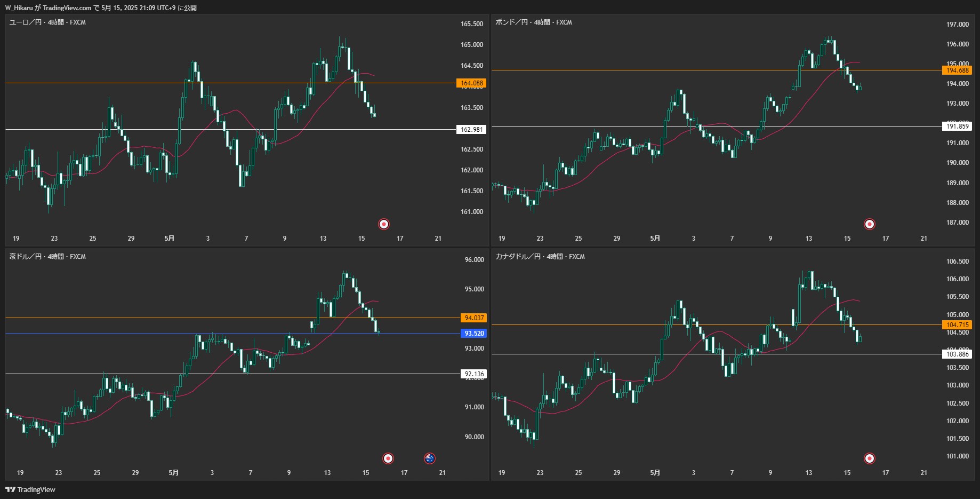Click the 5月 date label under the カナダドル/円 chart
This screenshot has height=499, width=980.
coord(655,473)
